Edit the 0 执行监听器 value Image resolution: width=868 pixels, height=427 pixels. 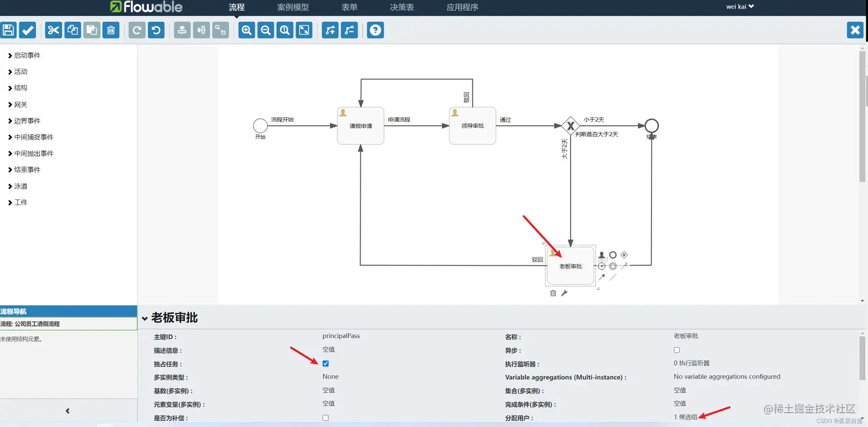coord(692,363)
